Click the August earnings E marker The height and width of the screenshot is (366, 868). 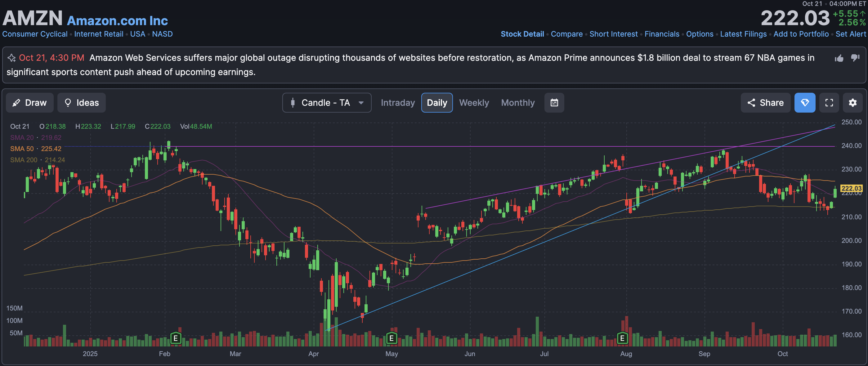622,338
